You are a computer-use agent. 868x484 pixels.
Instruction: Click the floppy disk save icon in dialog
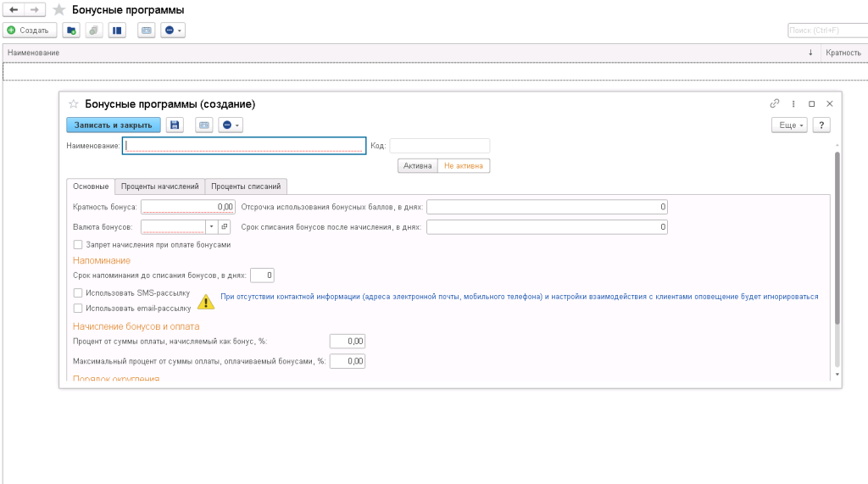(x=175, y=125)
